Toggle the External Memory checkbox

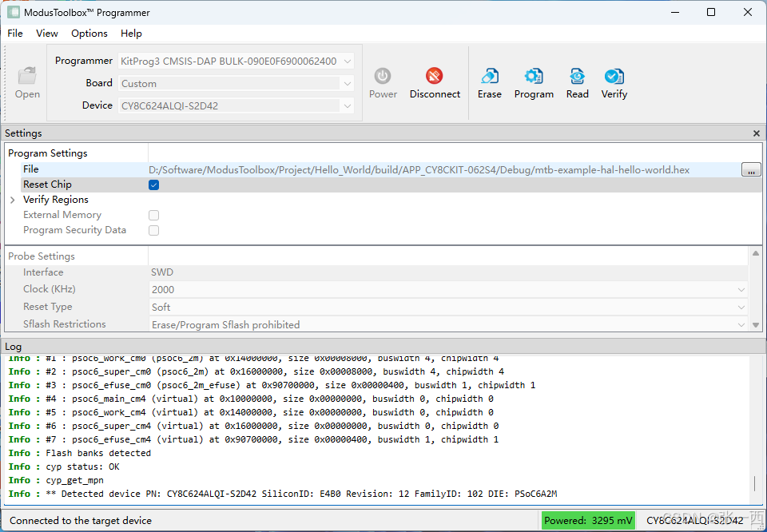pyautogui.click(x=153, y=215)
